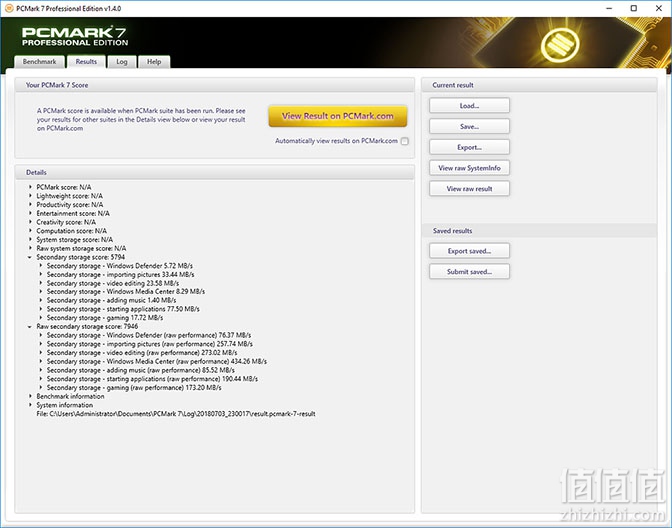
Task: Expand the Creativity score row arrow
Action: [x=30, y=222]
